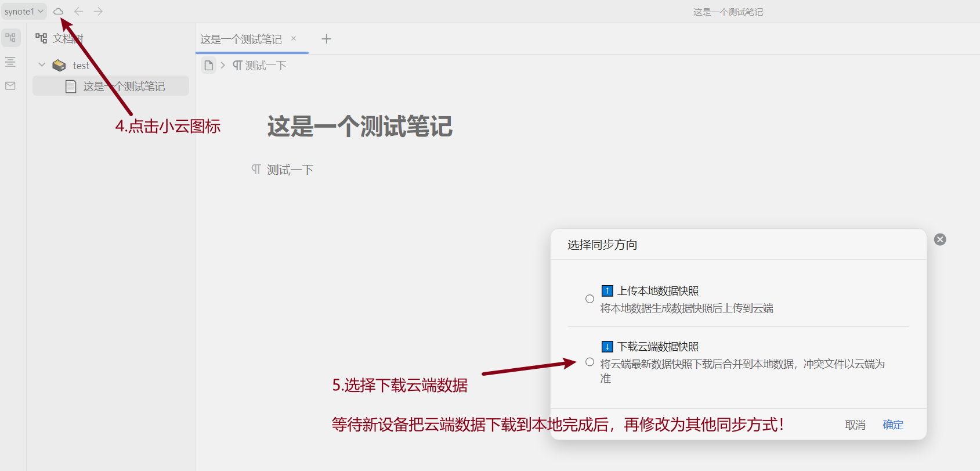
Task: Open the inbox mail icon
Action: pyautogui.click(x=10, y=86)
